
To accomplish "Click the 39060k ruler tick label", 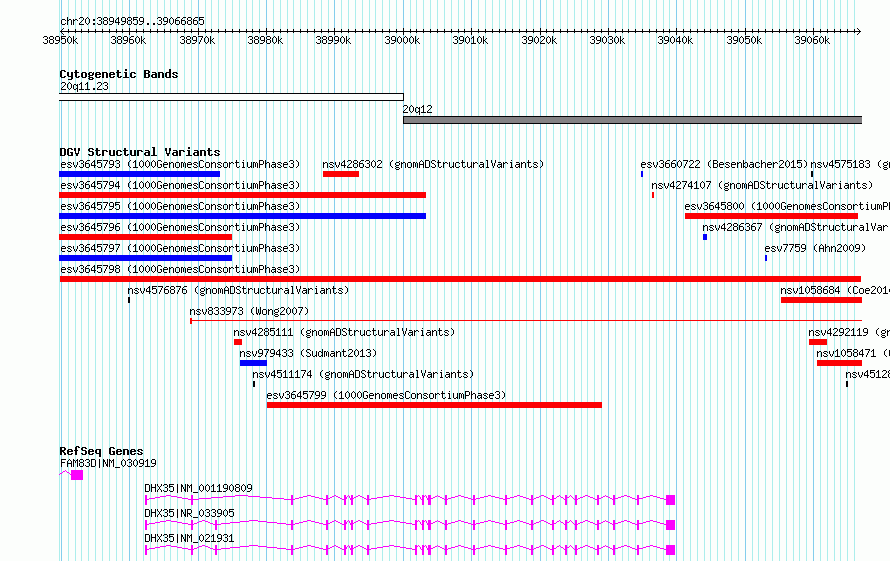I will click(812, 40).
